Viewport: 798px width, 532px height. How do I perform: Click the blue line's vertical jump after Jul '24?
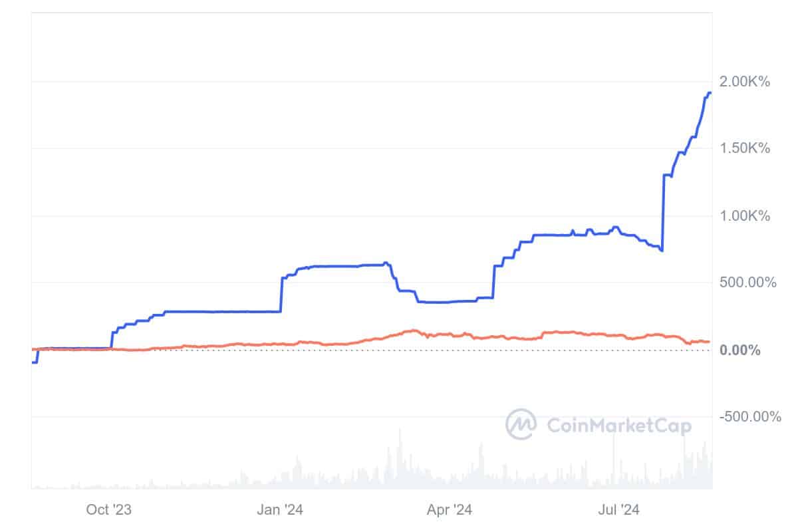pos(664,213)
